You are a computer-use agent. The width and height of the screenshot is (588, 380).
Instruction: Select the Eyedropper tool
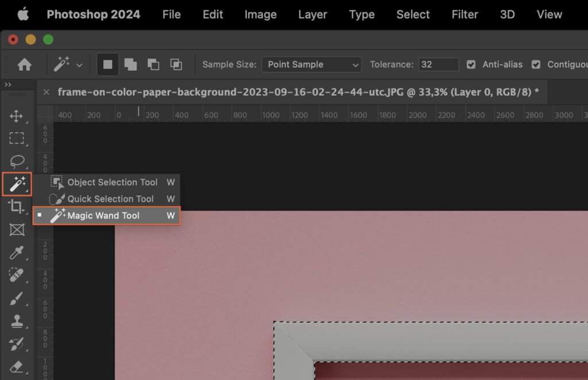(x=17, y=254)
